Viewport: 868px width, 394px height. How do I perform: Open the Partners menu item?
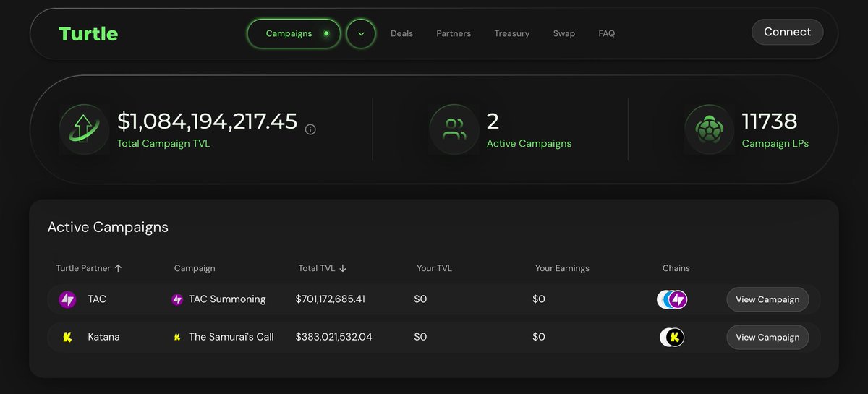click(x=454, y=33)
